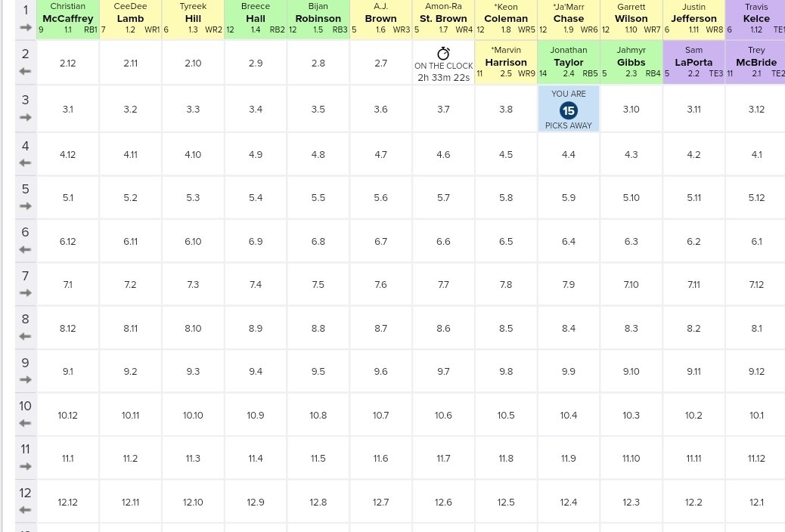The image size is (785, 532).
Task: Select the Travis Kelce pick card
Action: [756, 18]
